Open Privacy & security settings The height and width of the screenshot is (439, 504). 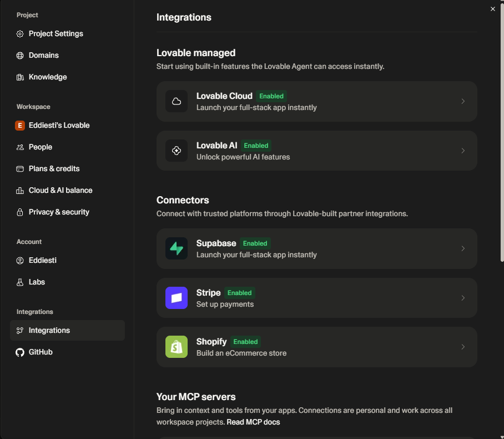point(59,212)
